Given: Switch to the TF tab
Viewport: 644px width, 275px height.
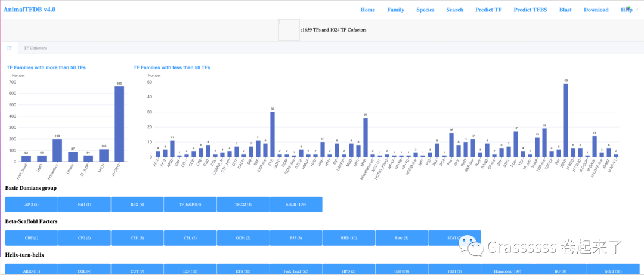Looking at the screenshot, I should pyautogui.click(x=9, y=48).
